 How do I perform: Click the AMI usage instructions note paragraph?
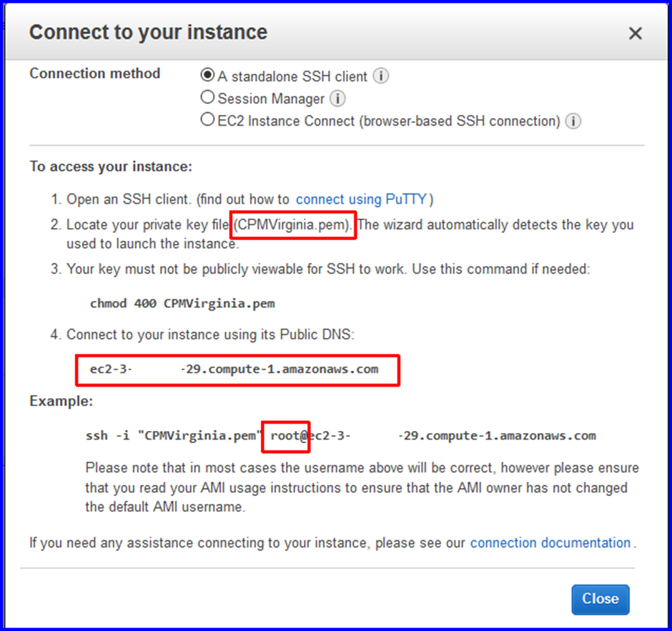[x=362, y=488]
